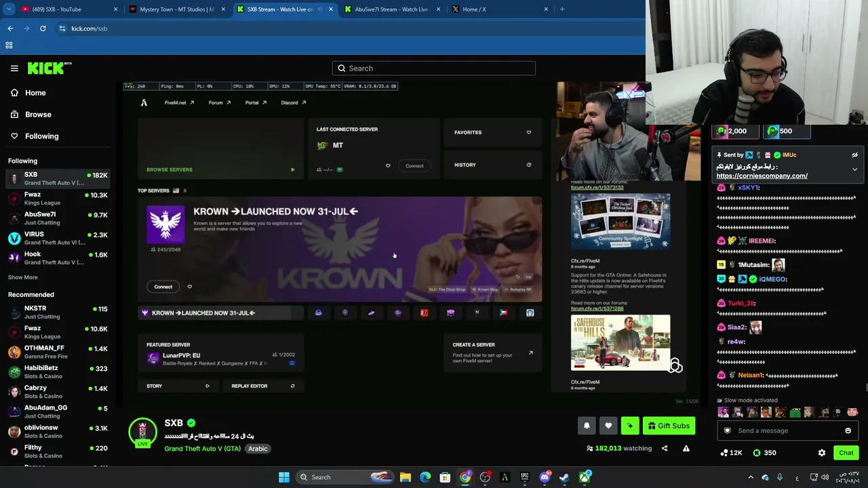The image size is (868, 488).
Task: Go back using the browser back arrow
Action: click(10, 28)
